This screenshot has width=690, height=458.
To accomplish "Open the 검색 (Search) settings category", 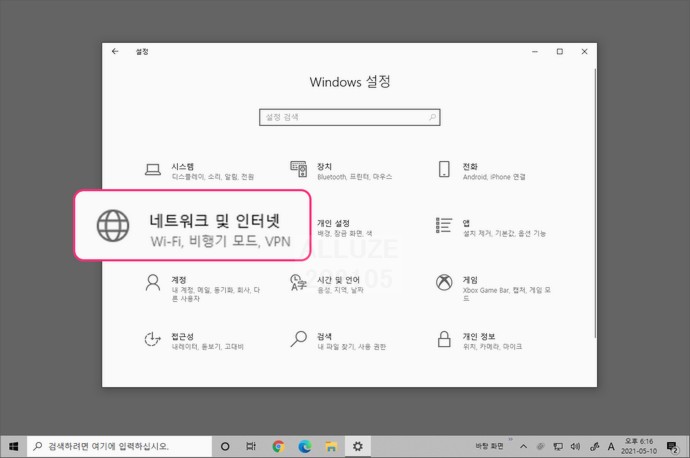I will (338, 341).
